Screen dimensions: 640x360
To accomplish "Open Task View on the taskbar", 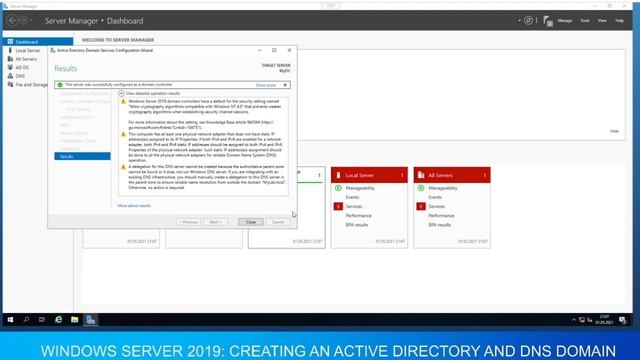I will point(42,320).
